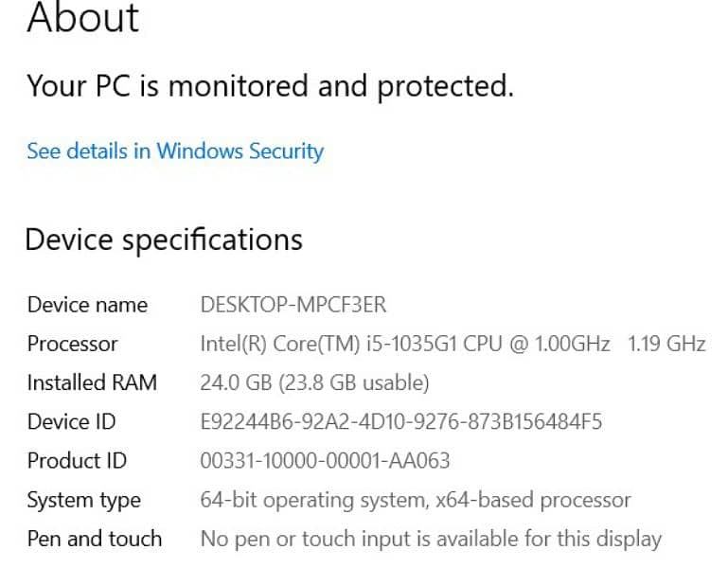This screenshot has width=728, height=568.
Task: Click the Device ID label
Action: pos(71,421)
